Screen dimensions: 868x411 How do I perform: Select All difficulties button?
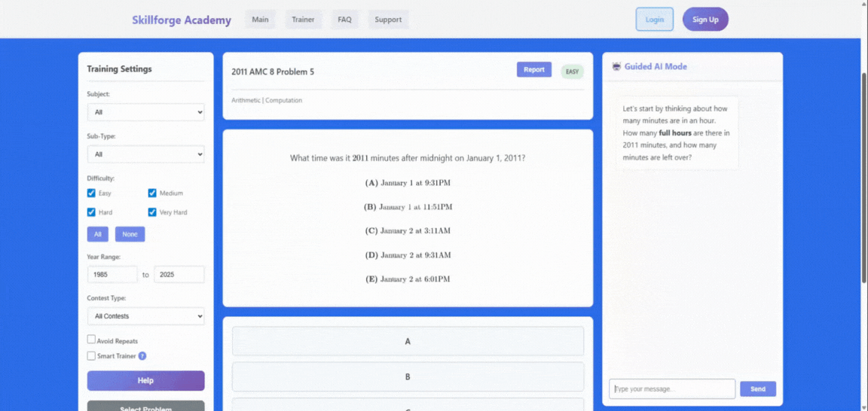[x=97, y=234]
